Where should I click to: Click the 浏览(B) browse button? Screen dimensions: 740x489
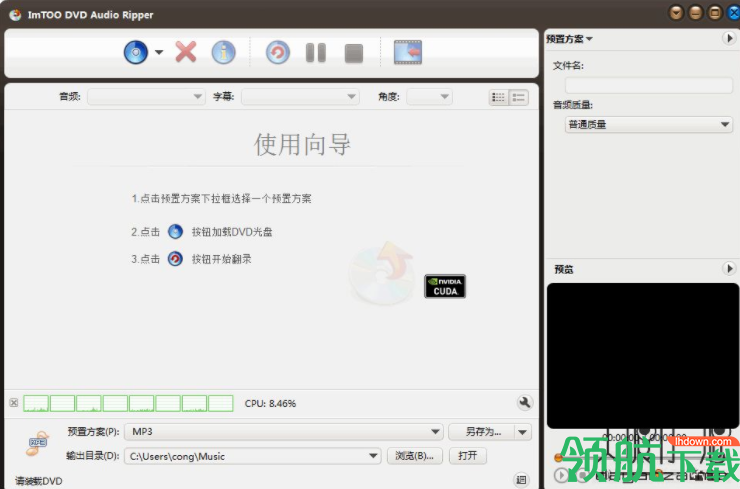point(415,456)
